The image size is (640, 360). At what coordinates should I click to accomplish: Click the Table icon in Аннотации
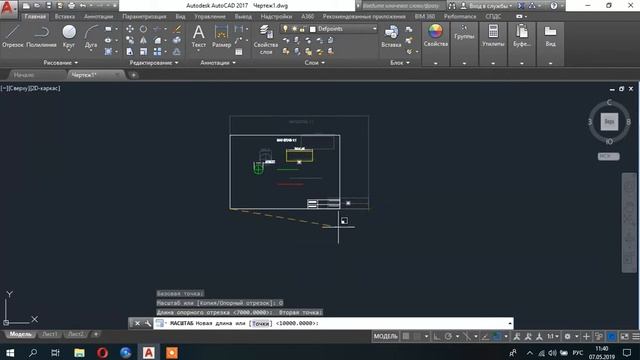coord(239,52)
